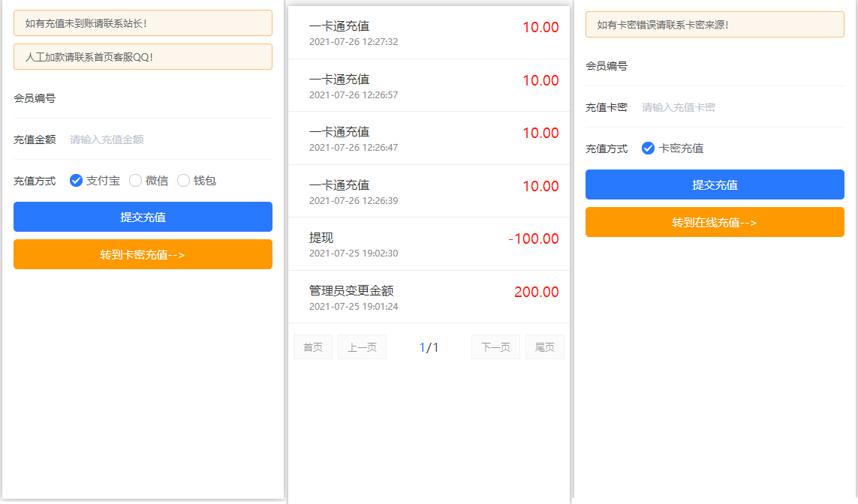Jump to first page with 首页 button
Screen dimensions: 858x504
[x=312, y=346]
